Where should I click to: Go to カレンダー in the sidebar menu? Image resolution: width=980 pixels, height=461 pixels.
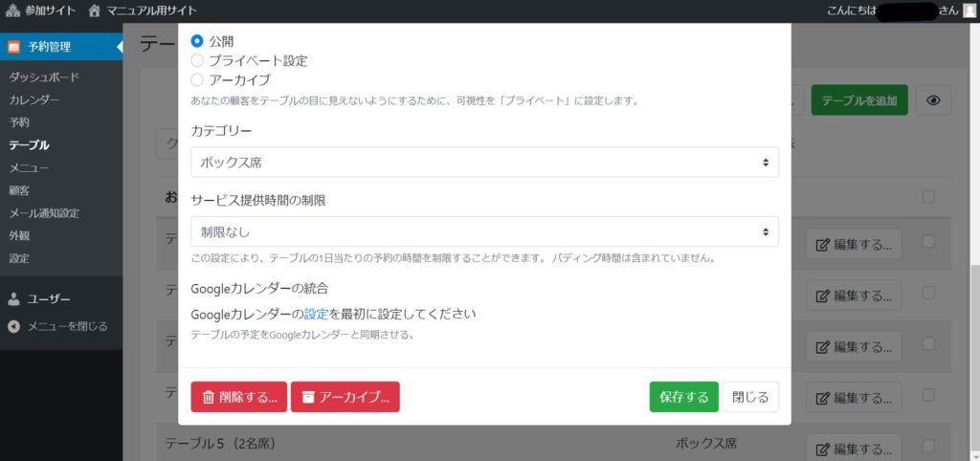(x=34, y=100)
